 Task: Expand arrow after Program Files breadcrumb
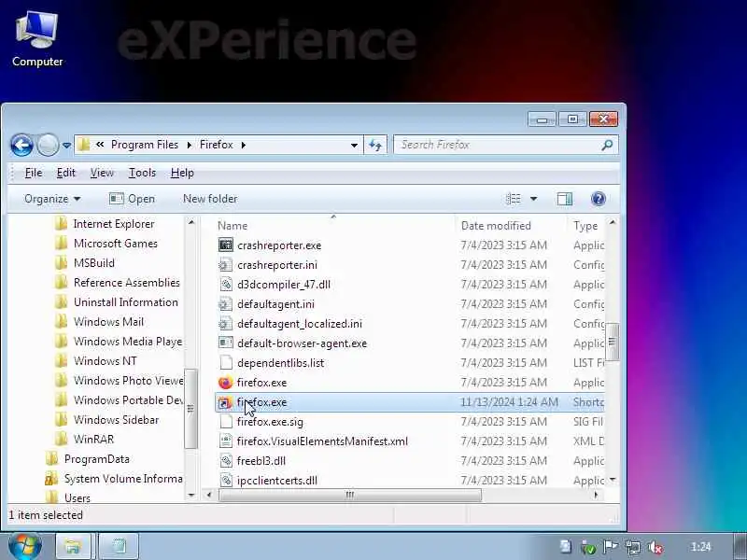tap(190, 145)
